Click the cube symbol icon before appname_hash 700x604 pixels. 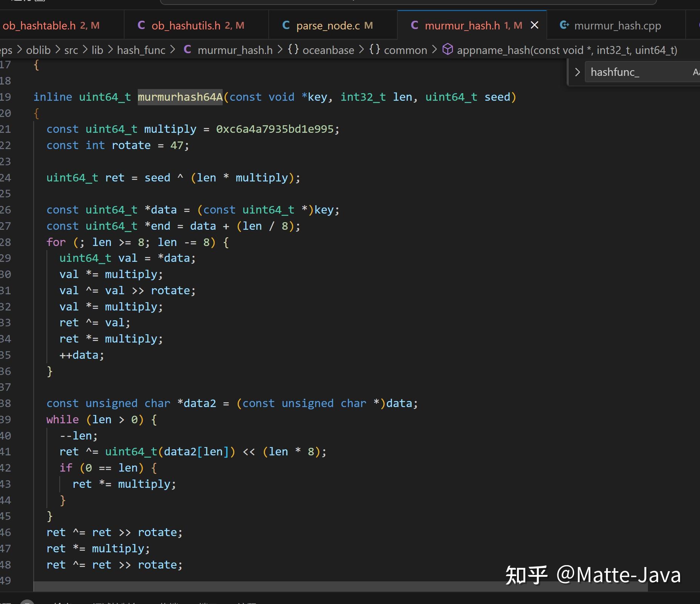pyautogui.click(x=448, y=49)
